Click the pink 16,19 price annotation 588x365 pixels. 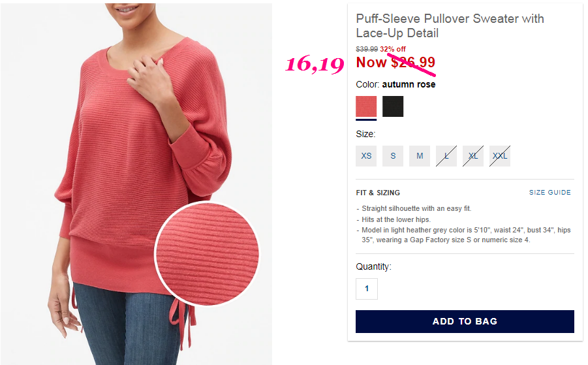click(x=315, y=64)
